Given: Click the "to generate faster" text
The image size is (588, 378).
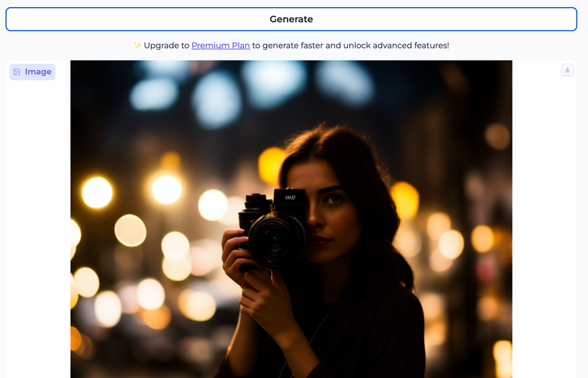Looking at the screenshot, I should click(291, 46).
